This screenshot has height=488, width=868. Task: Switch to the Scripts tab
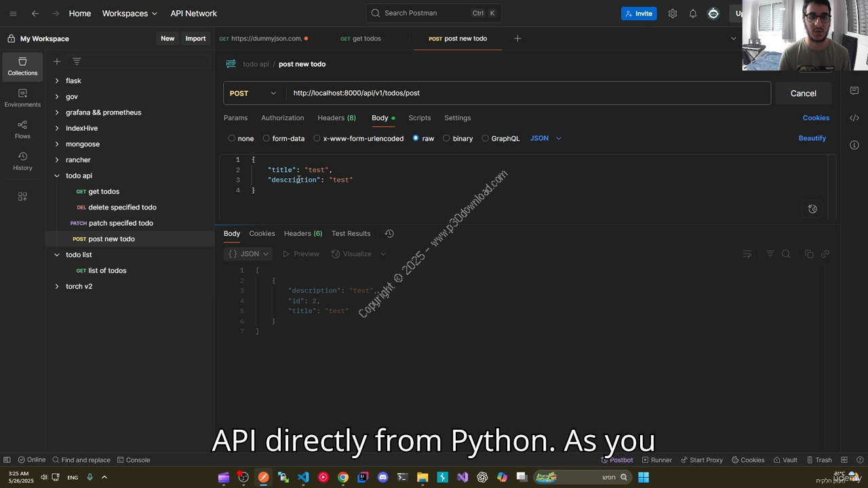[x=419, y=118]
